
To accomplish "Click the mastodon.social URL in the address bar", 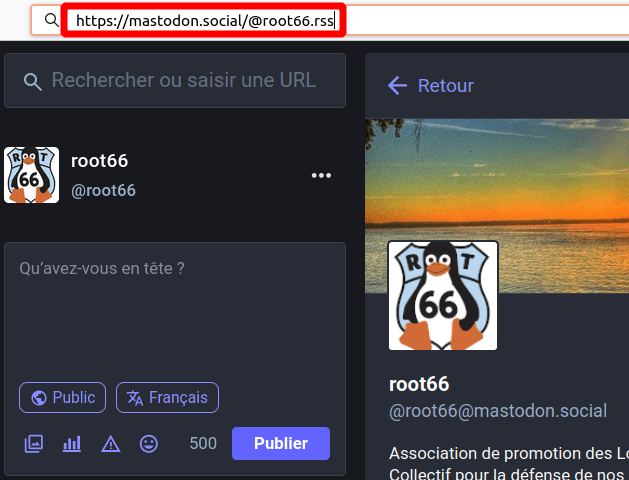I will [205, 20].
